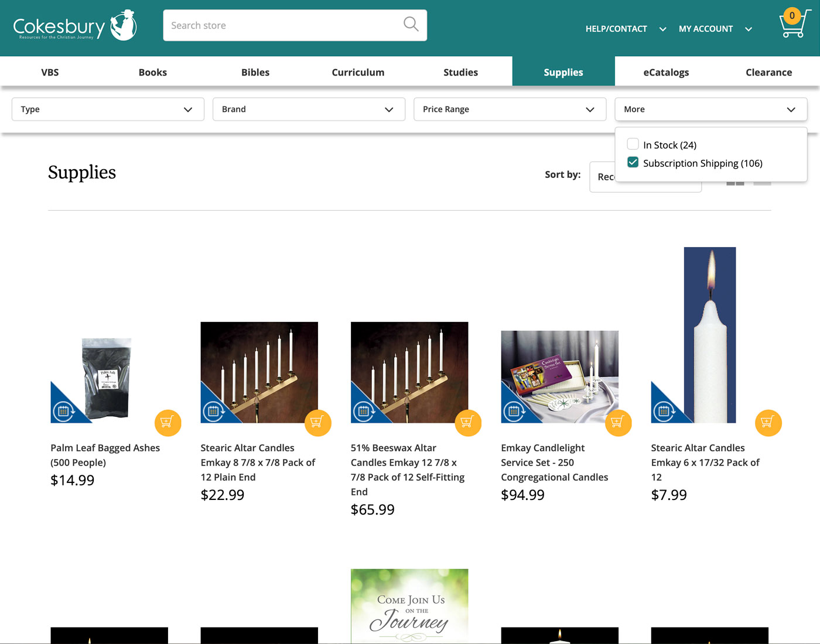The width and height of the screenshot is (820, 644).
Task: Open the Clearance tab
Action: coord(768,72)
